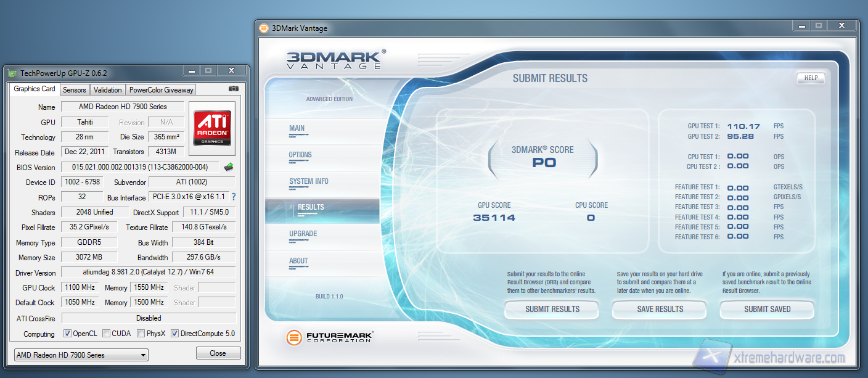This screenshot has width=868, height=378.
Task: Open System Info in the sidebar
Action: (308, 182)
